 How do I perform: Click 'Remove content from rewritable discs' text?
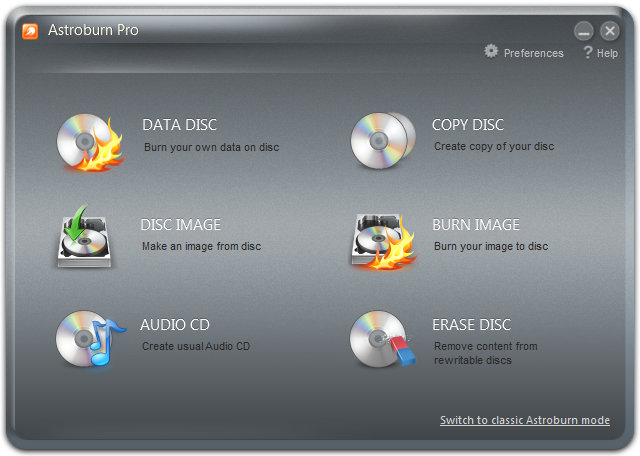pyautogui.click(x=486, y=353)
